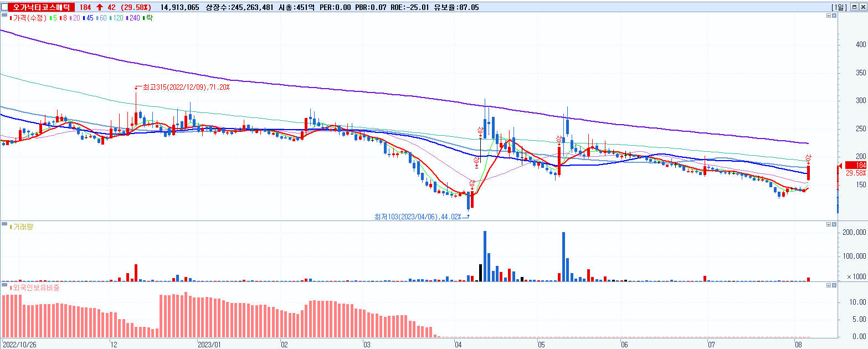
Task: Click the gray panel handle of the 거래량 pane
Action: tap(4, 224)
